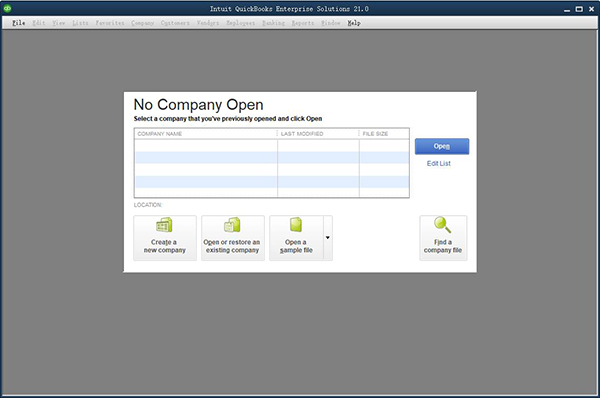Open the disabled Vendors menu
This screenshot has height=398, width=600.
[208, 23]
